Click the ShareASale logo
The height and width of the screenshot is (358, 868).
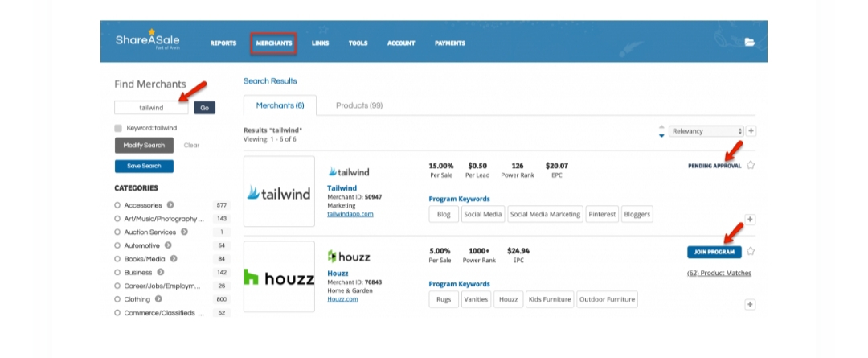pos(148,40)
